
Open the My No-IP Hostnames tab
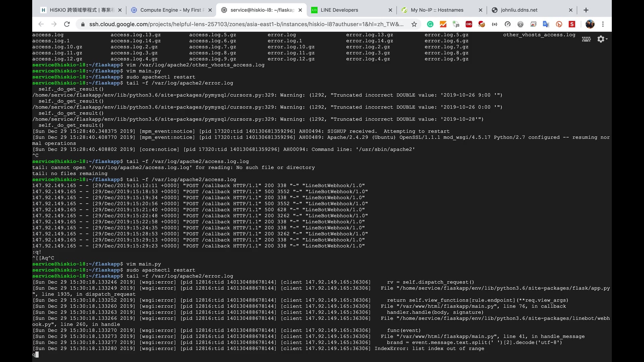click(437, 10)
